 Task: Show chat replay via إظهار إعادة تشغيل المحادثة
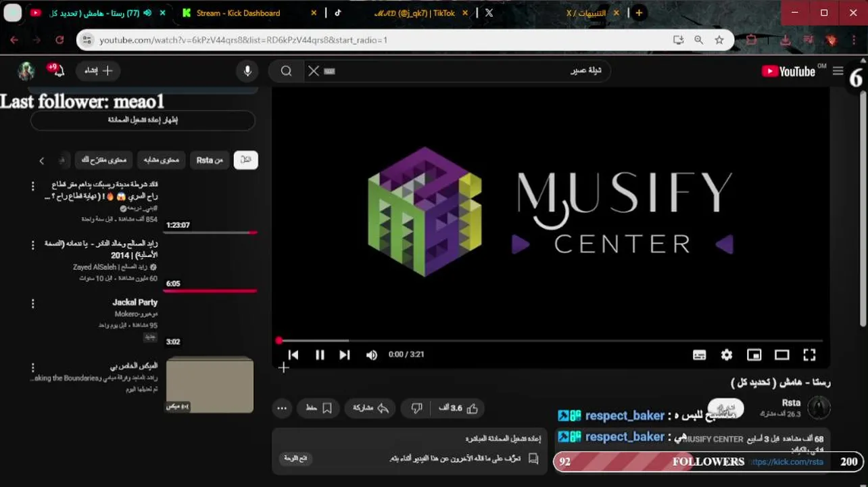tap(143, 120)
